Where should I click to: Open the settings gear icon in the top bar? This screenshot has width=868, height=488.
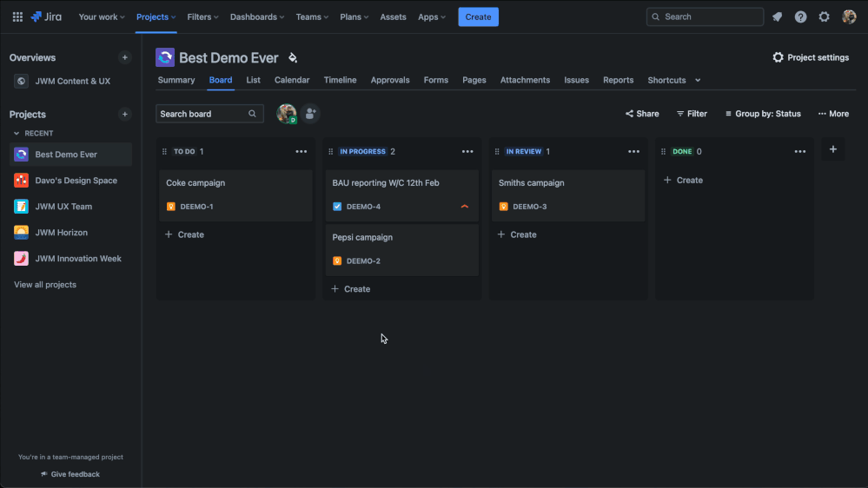click(x=824, y=16)
